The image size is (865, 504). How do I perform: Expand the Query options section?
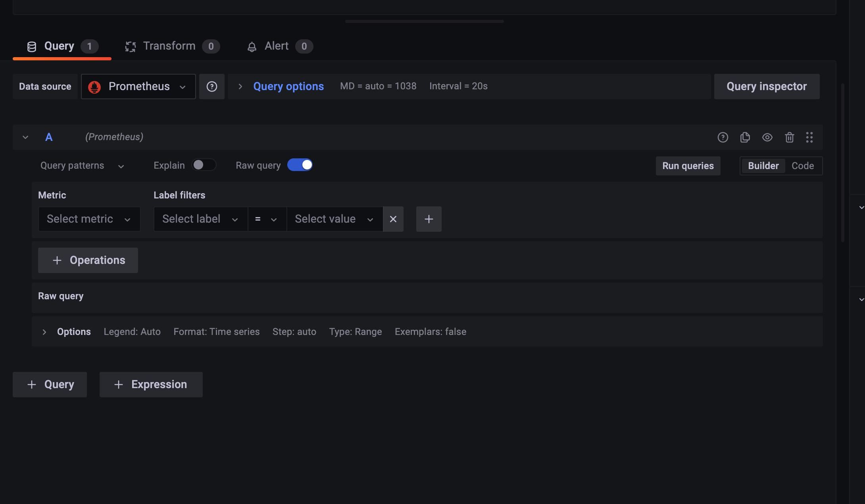(x=288, y=87)
